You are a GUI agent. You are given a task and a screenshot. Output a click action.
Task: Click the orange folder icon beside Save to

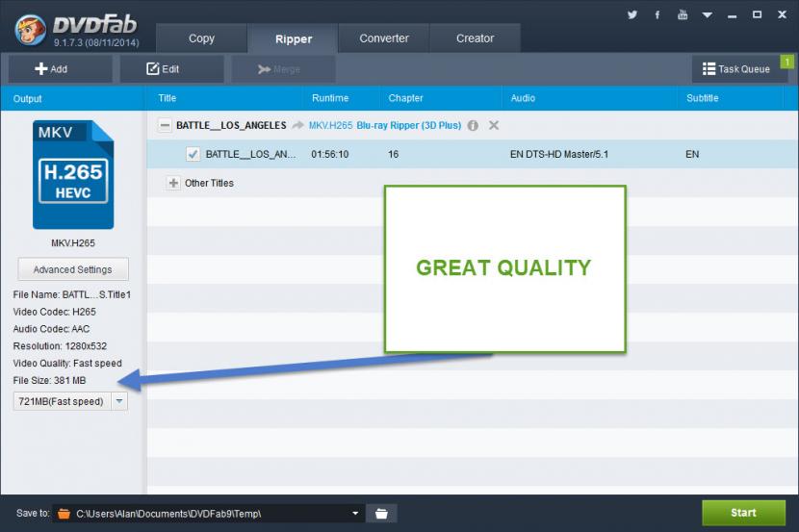click(64, 513)
